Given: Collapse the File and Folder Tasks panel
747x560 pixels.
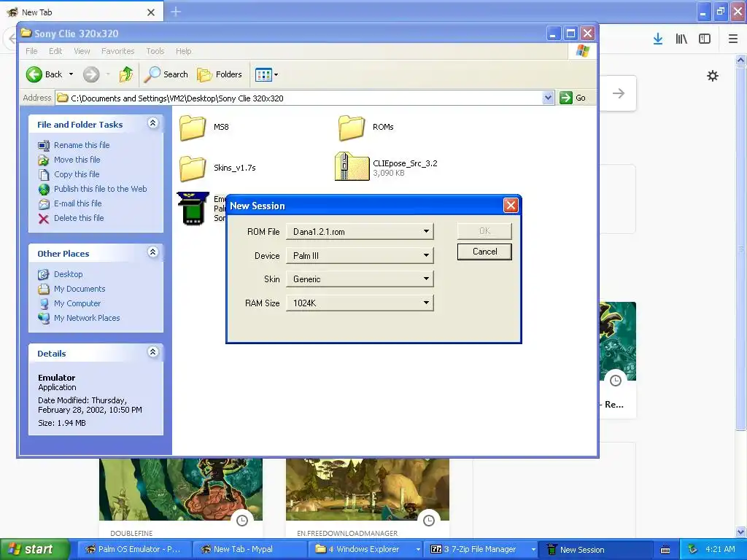Looking at the screenshot, I should tap(153, 123).
